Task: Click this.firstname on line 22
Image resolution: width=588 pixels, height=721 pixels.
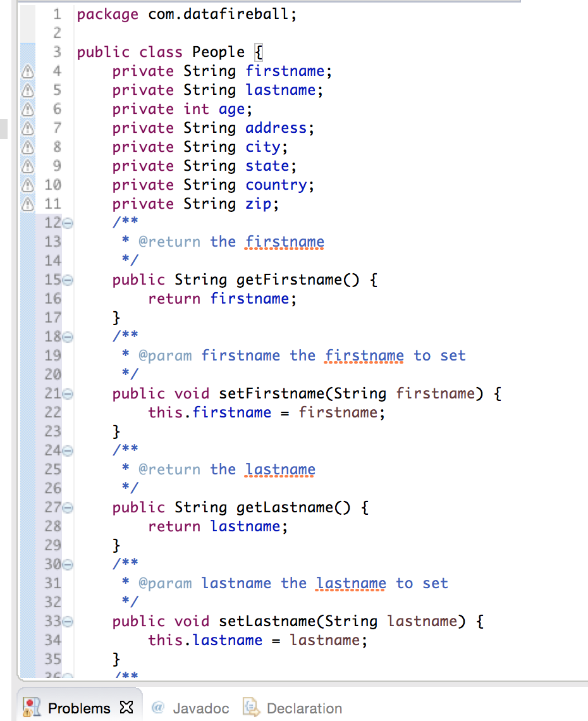Action: coord(210,412)
